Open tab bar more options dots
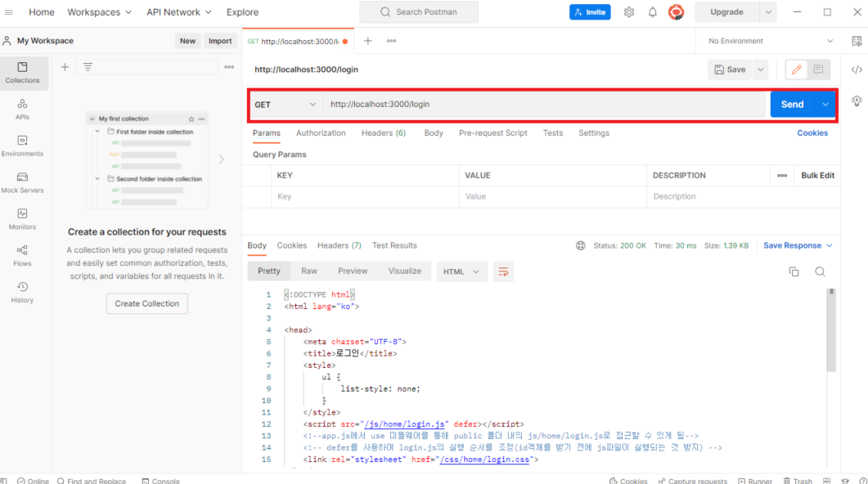The width and height of the screenshot is (868, 484). point(391,41)
